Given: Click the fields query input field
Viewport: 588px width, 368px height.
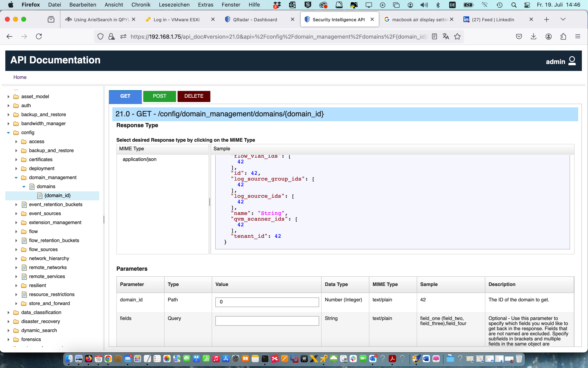Looking at the screenshot, I should 267,321.
